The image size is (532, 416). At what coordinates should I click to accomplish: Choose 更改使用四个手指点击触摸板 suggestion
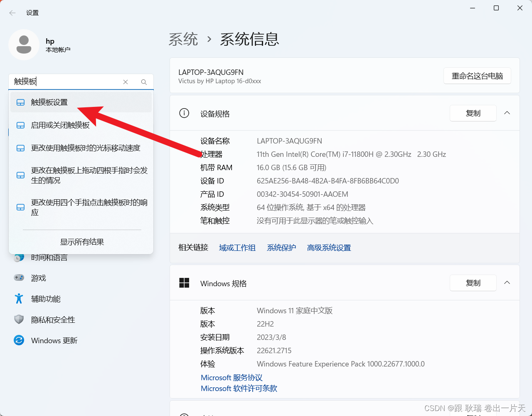pyautogui.click(x=81, y=207)
